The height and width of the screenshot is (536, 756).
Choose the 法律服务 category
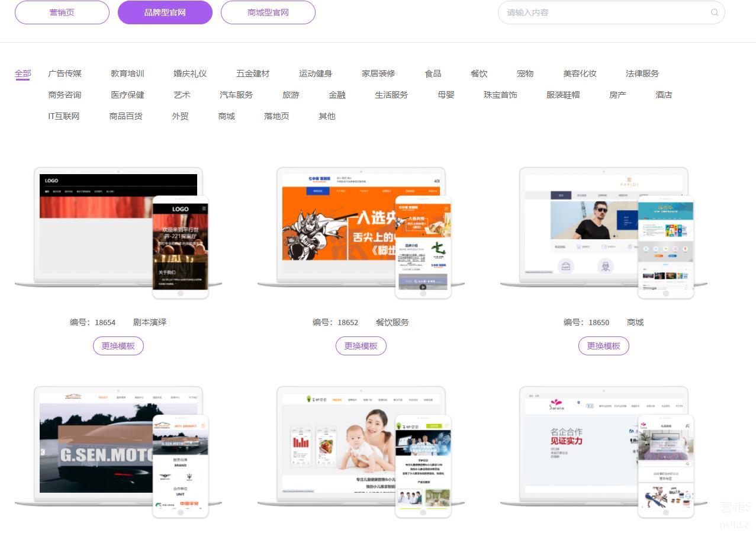coord(642,73)
